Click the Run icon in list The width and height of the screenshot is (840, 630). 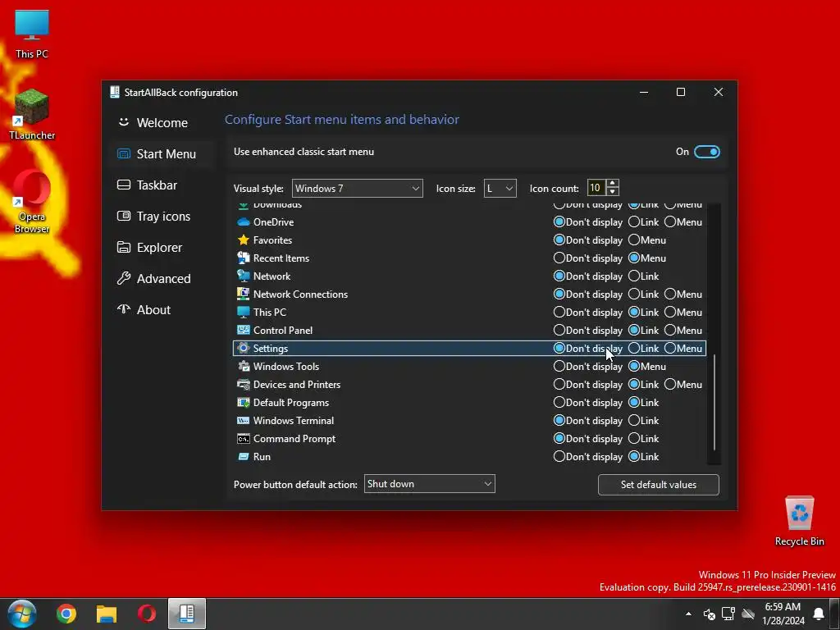coord(243,457)
